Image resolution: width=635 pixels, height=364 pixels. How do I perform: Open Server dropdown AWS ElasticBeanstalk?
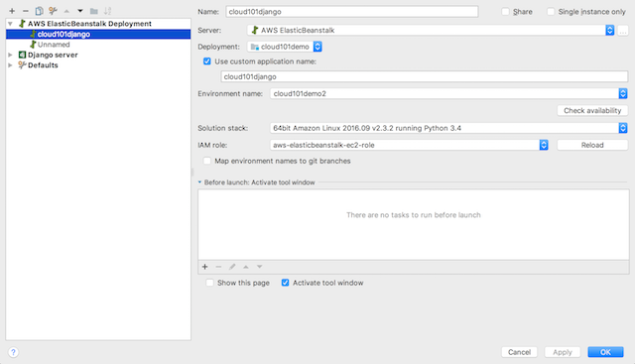pos(431,31)
